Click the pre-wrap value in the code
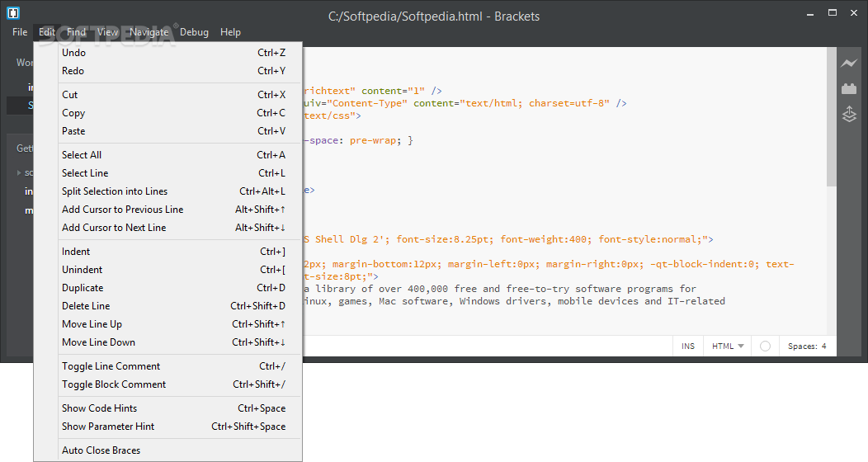Screen dimensions: 868x462 [373, 140]
